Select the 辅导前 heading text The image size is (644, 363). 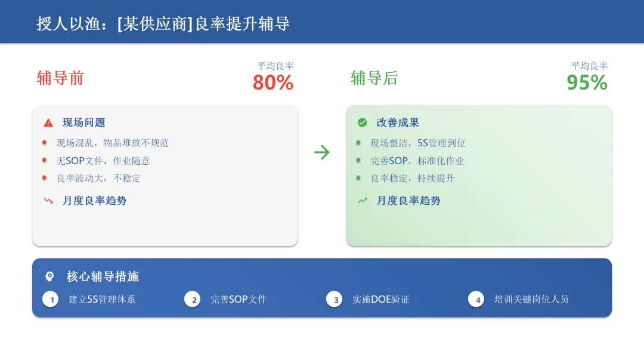click(60, 78)
